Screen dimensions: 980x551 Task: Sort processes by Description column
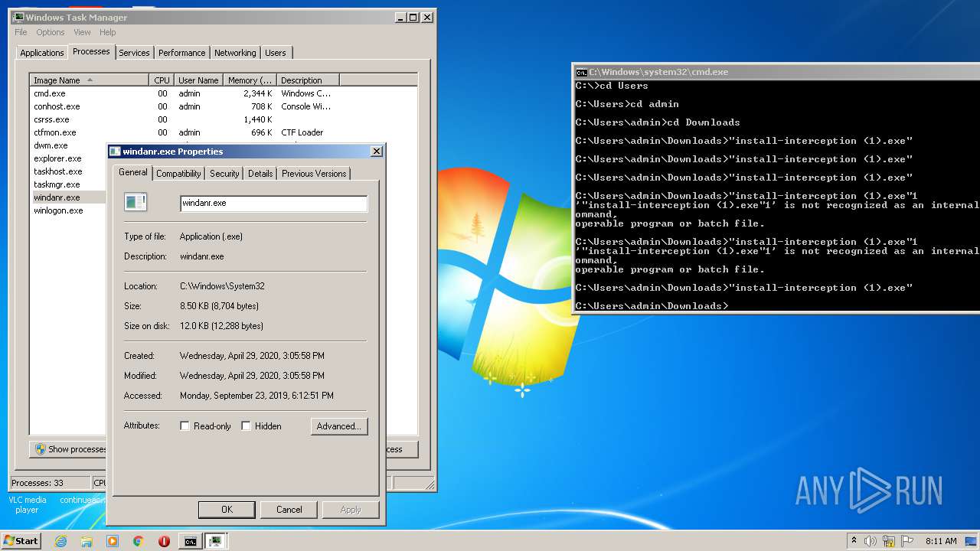[308, 80]
